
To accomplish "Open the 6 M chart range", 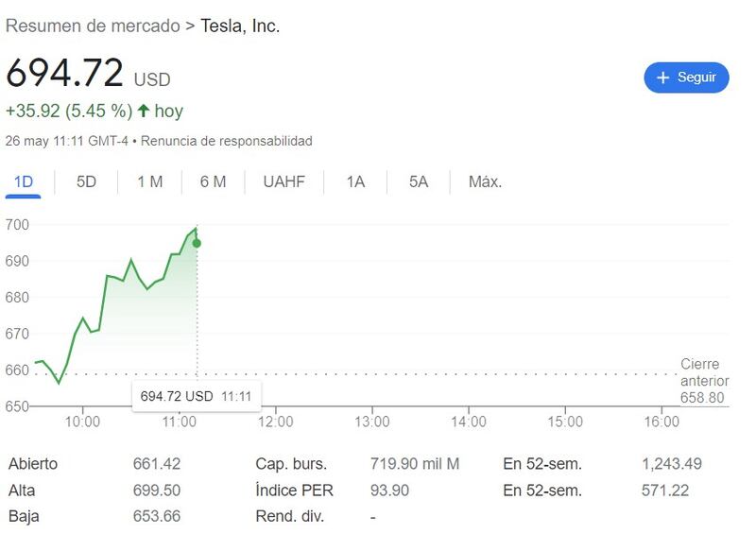I will pos(213,181).
